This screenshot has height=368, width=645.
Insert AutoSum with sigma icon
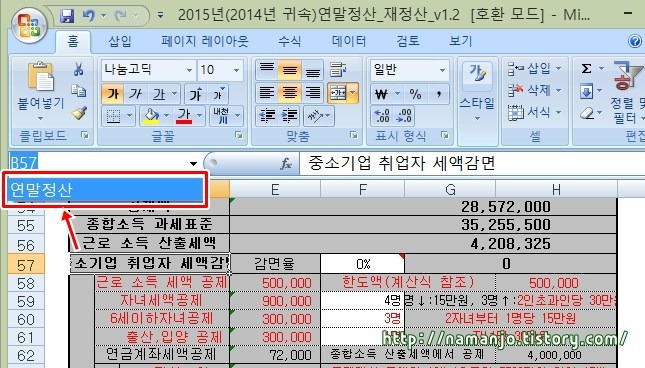(587, 68)
